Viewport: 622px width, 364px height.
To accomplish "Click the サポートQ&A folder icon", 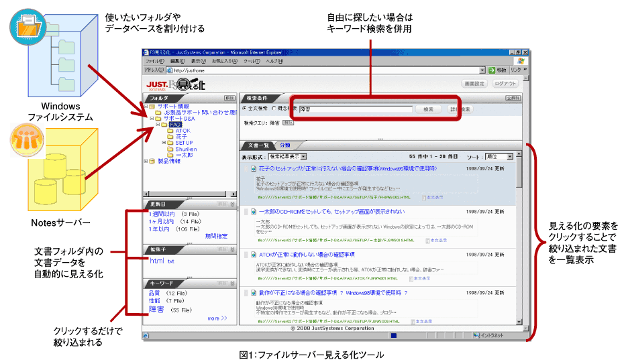I will [x=158, y=118].
